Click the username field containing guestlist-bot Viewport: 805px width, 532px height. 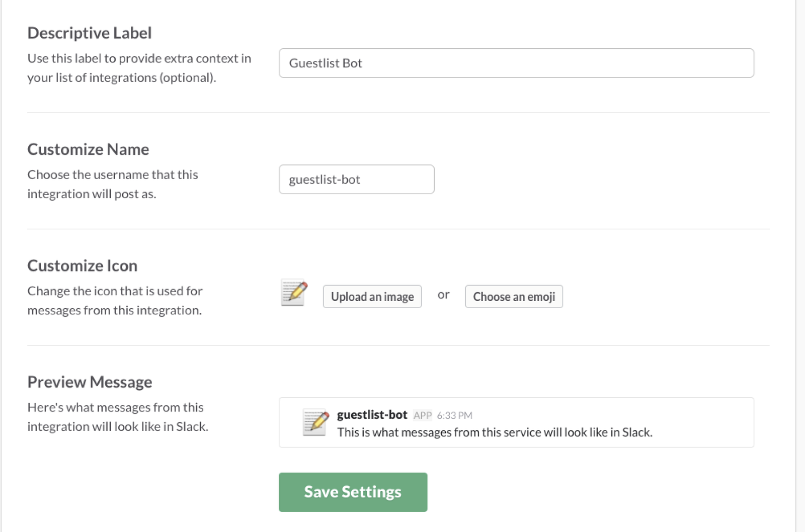[x=356, y=180]
